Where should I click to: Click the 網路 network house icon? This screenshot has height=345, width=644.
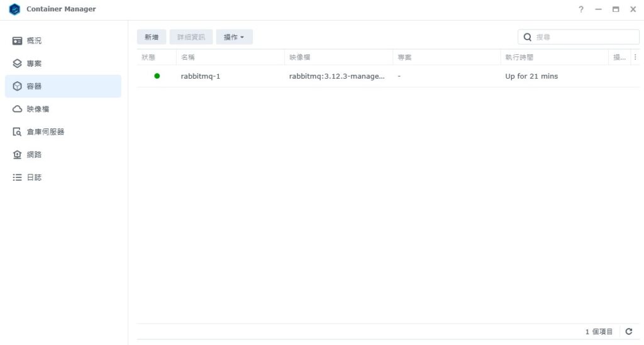point(17,155)
